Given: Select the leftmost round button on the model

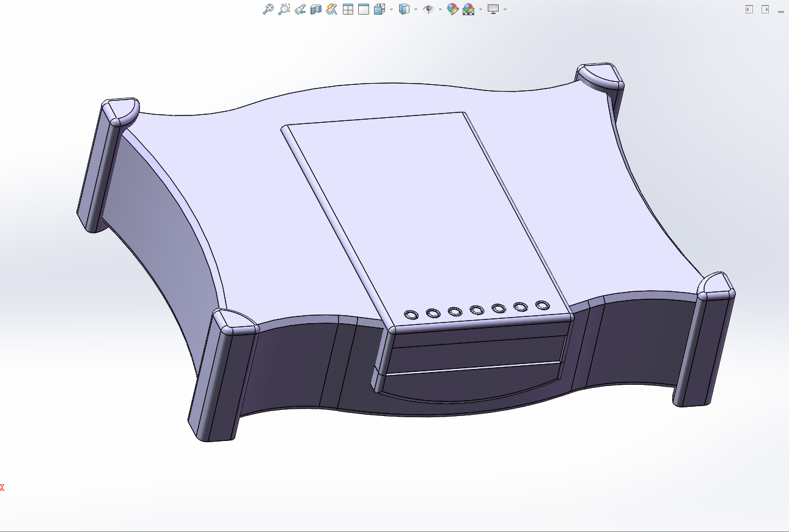Looking at the screenshot, I should point(411,315).
